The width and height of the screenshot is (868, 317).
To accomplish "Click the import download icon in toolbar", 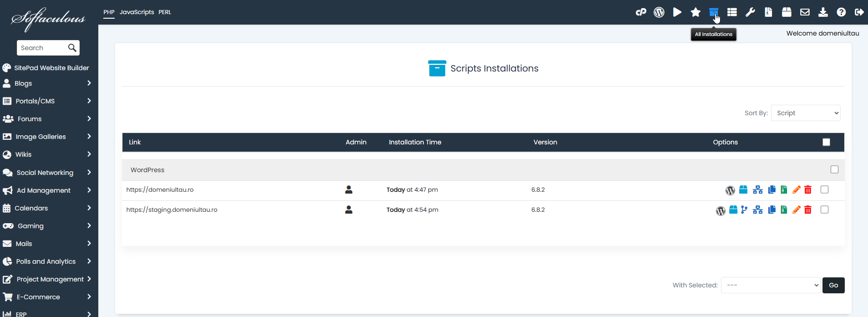I will [x=823, y=12].
